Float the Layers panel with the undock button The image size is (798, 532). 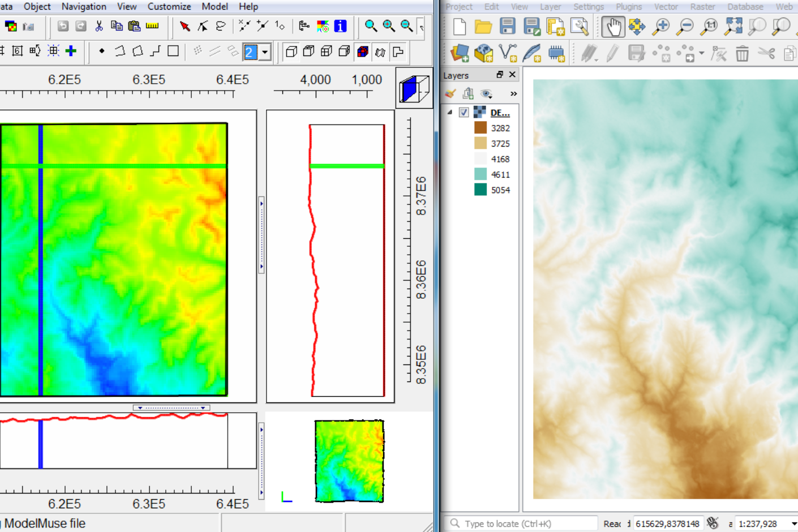(500, 75)
